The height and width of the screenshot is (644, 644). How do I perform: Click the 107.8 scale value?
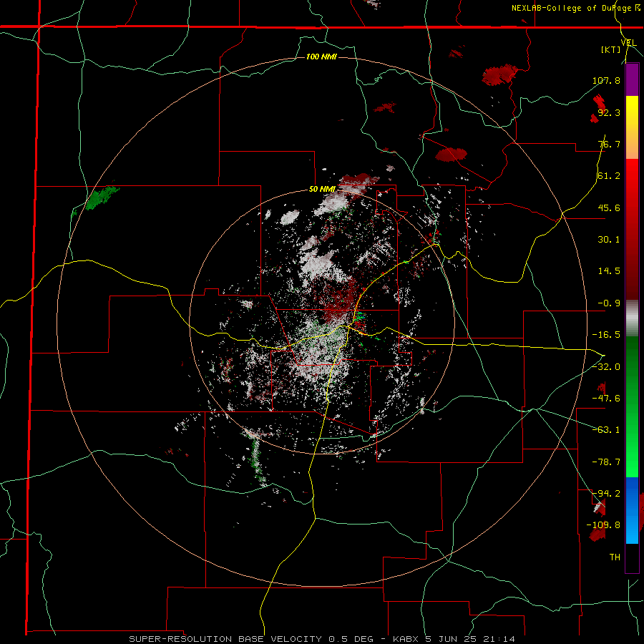[x=606, y=80]
